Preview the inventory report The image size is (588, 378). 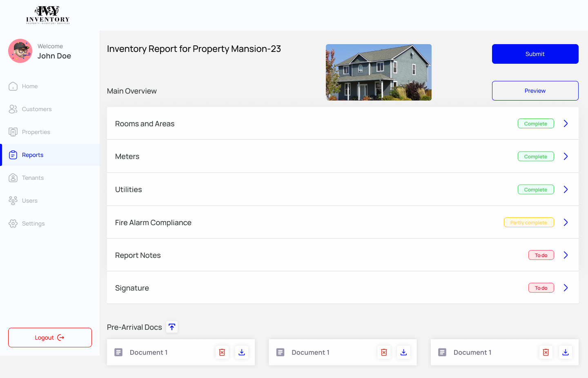[x=535, y=91]
